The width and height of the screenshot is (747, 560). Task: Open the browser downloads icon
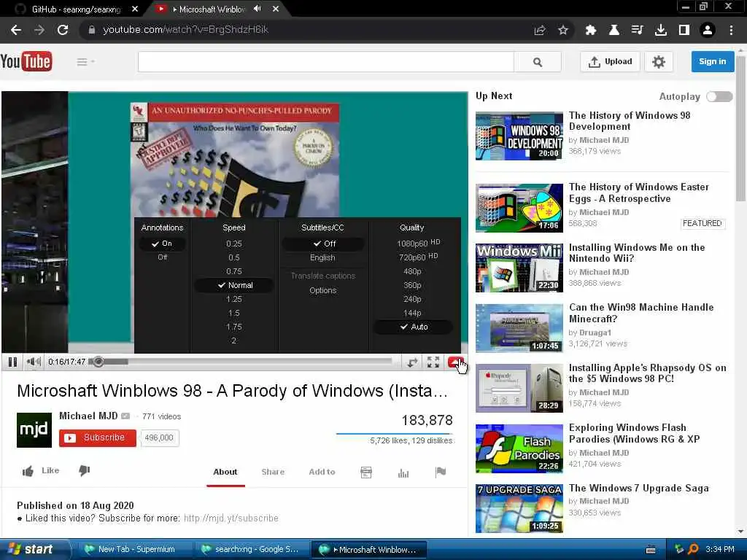(x=660, y=30)
